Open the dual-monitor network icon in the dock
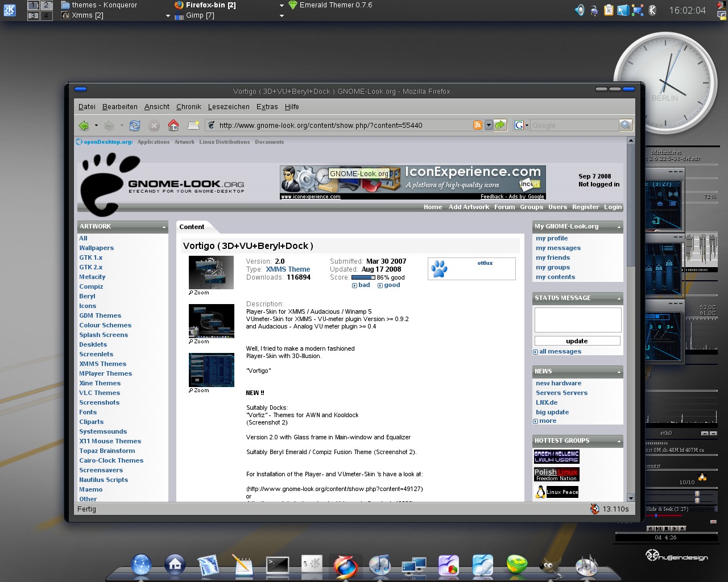Screen dimensions: 728x582 (x=414, y=566)
